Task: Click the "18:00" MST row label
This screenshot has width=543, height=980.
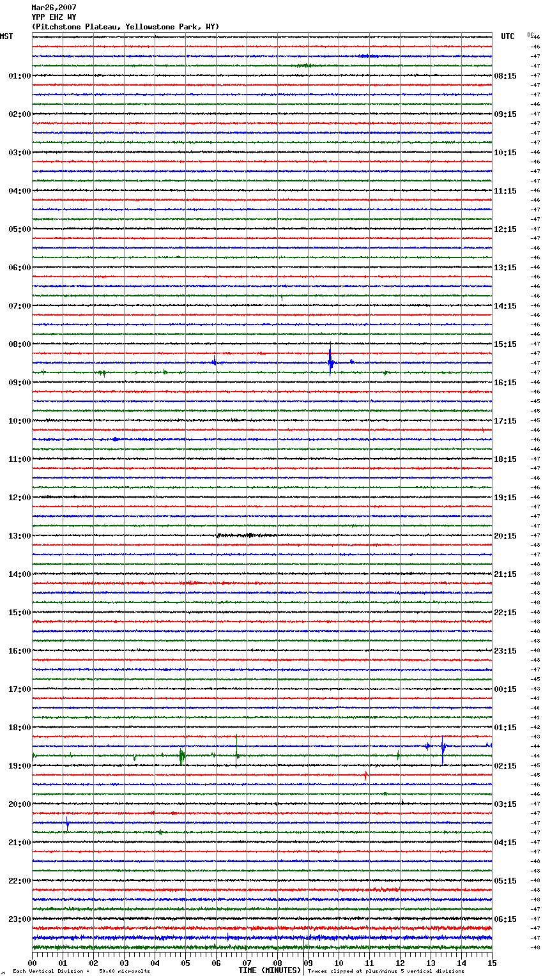Action: [19, 728]
